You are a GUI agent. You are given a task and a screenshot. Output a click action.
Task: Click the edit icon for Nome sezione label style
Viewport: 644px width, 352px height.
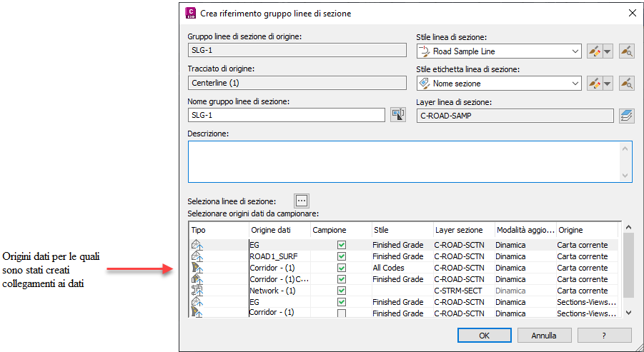[x=595, y=84]
